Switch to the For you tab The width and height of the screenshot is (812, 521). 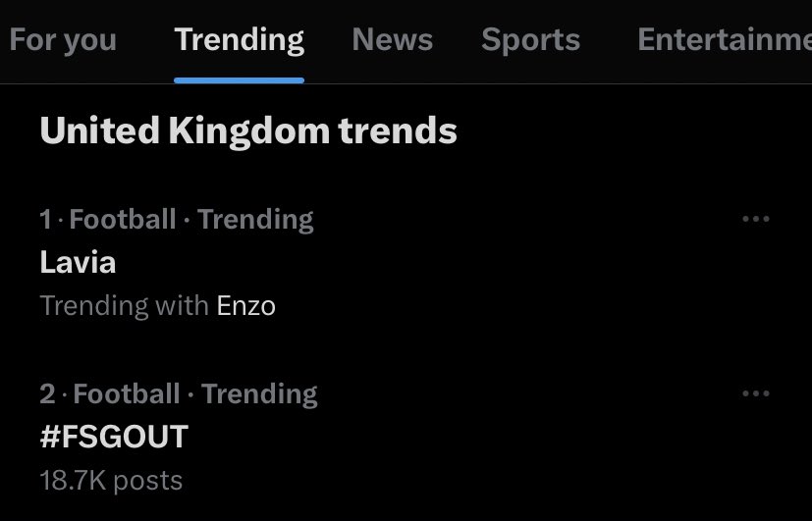point(63,40)
